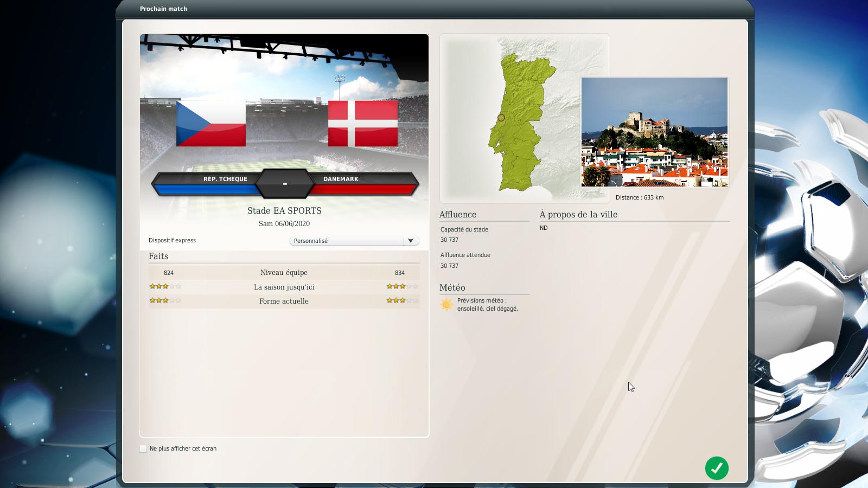The width and height of the screenshot is (868, 488).
Task: Click the 'La saison jusqu'ici' row label
Action: (284, 287)
